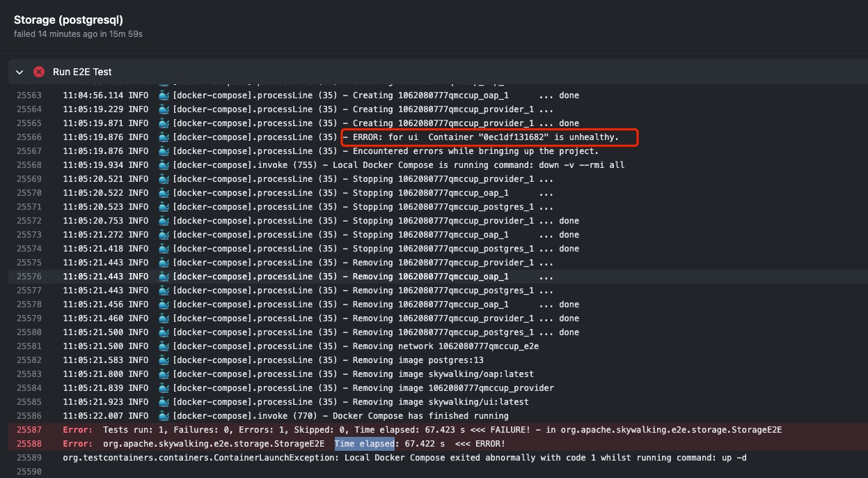Click the whale icon on line 25586

coord(164,416)
